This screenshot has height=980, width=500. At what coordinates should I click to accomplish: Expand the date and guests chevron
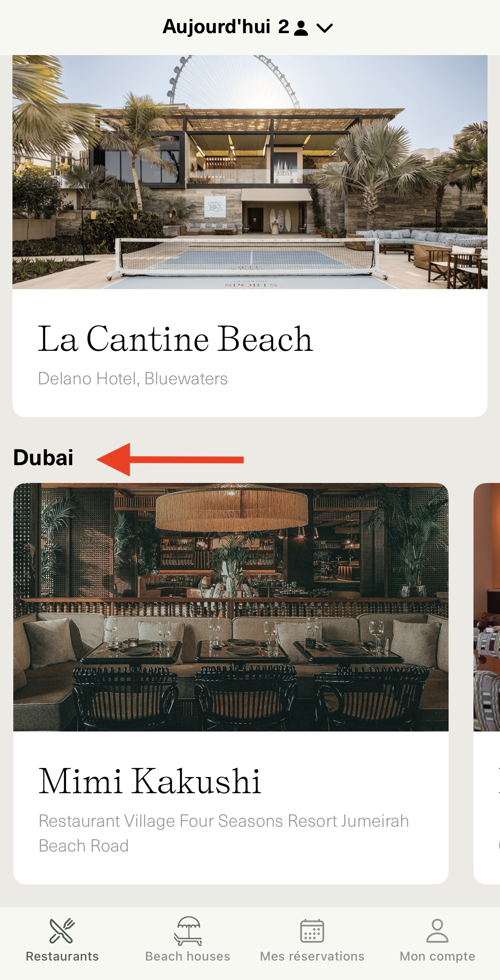[325, 28]
